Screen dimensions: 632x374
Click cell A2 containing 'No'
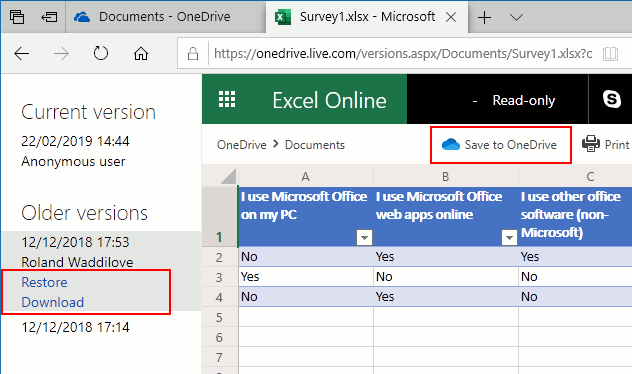pyautogui.click(x=306, y=257)
